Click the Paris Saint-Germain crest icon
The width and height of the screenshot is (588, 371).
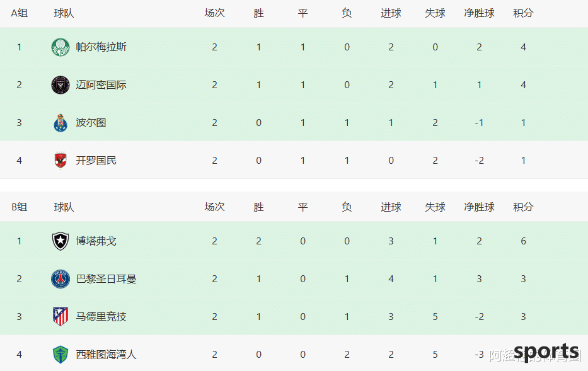tap(61, 279)
